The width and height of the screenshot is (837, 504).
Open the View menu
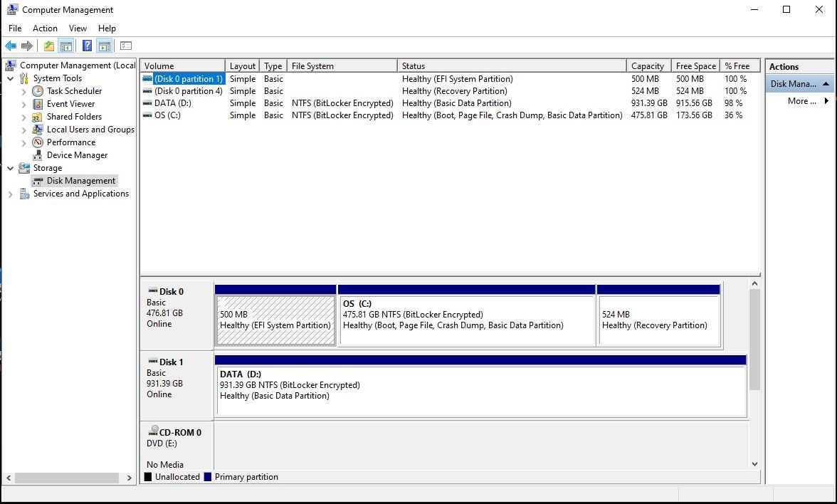click(78, 28)
